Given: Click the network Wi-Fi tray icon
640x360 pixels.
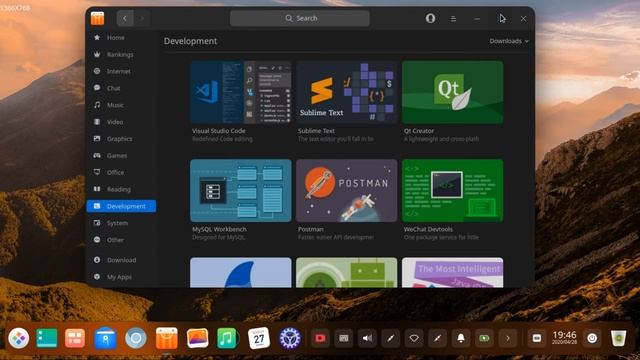Looking at the screenshot, I should click(x=414, y=338).
